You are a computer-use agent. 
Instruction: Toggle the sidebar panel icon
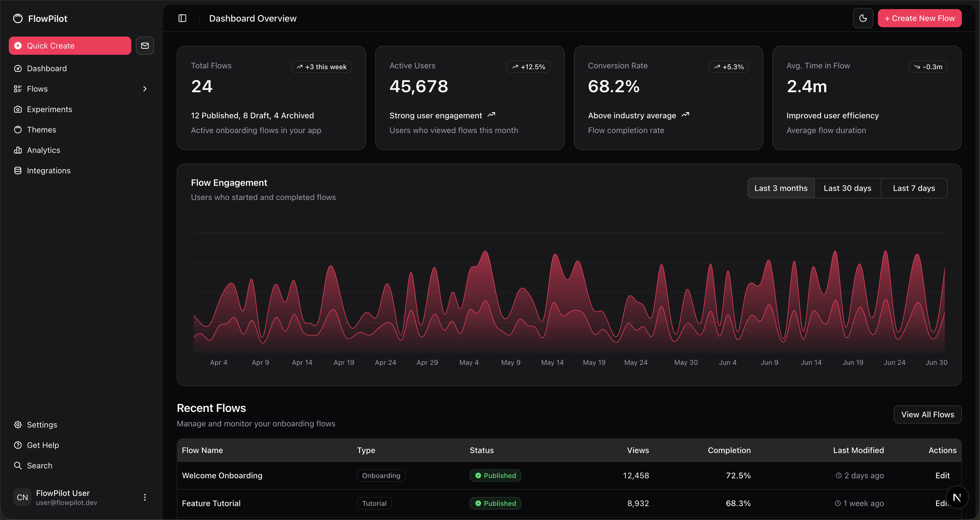[182, 18]
